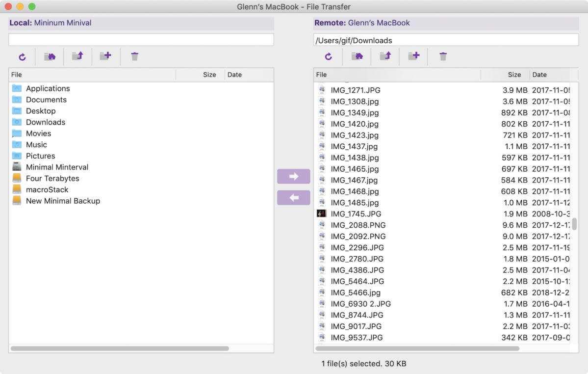
Task: Transfer files to local with left arrow
Action: pyautogui.click(x=294, y=198)
